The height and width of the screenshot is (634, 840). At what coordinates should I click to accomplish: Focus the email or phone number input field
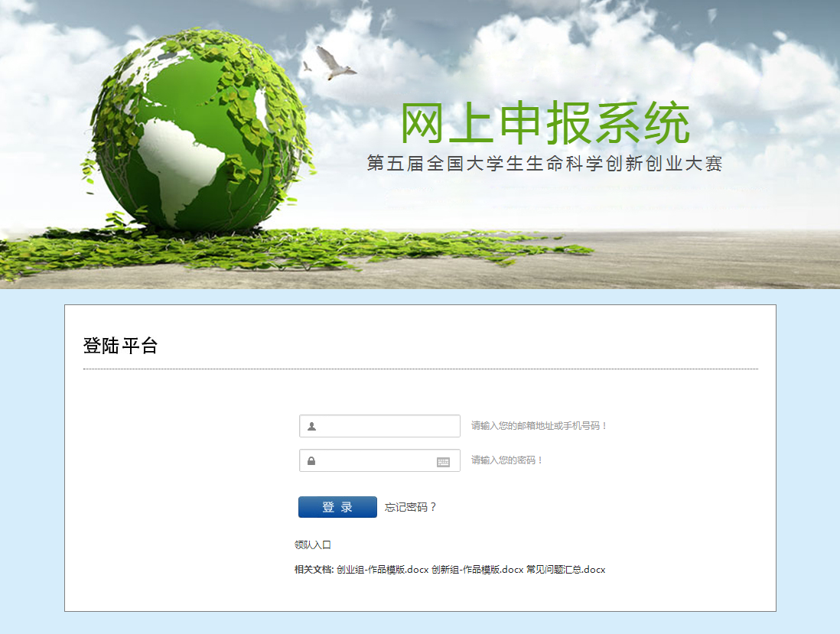click(x=386, y=426)
